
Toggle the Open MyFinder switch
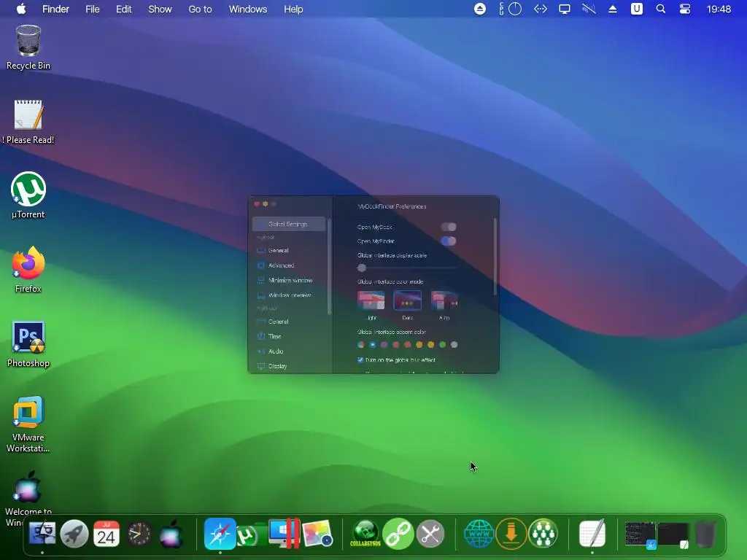(449, 241)
